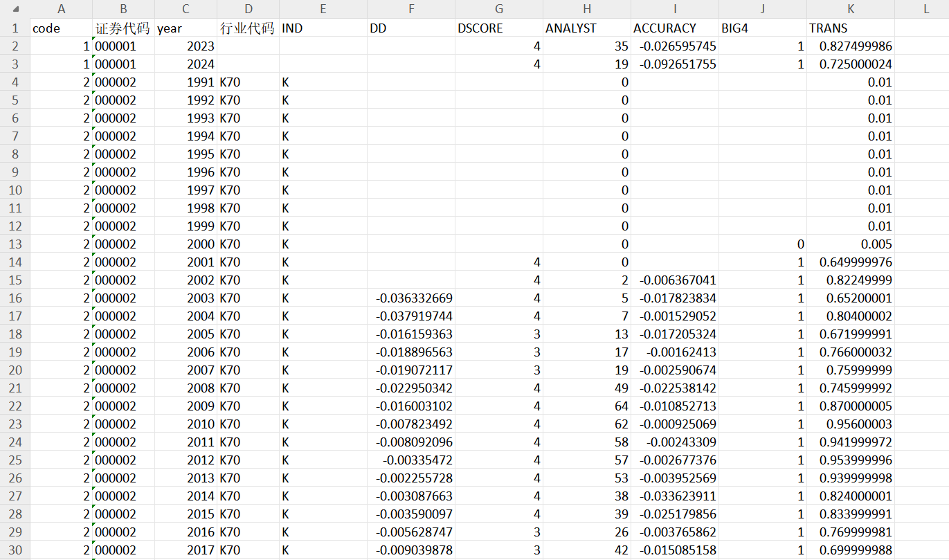Viewport: 949px width, 560px height.
Task: Click the TRANS value 0.725000024
Action: coord(851,64)
